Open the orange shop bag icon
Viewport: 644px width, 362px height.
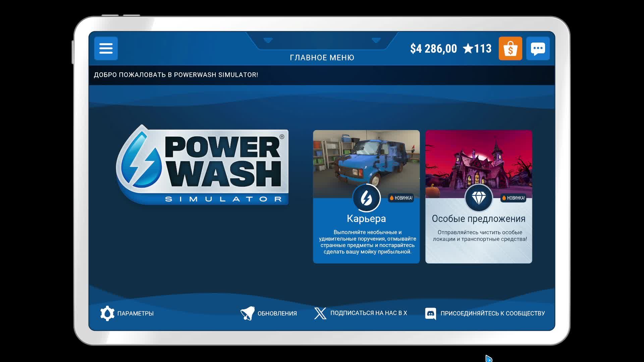point(510,48)
